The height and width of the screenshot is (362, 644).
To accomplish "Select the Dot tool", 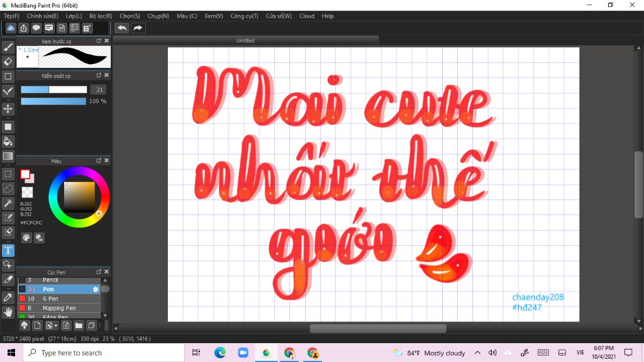I will pos(8,91).
